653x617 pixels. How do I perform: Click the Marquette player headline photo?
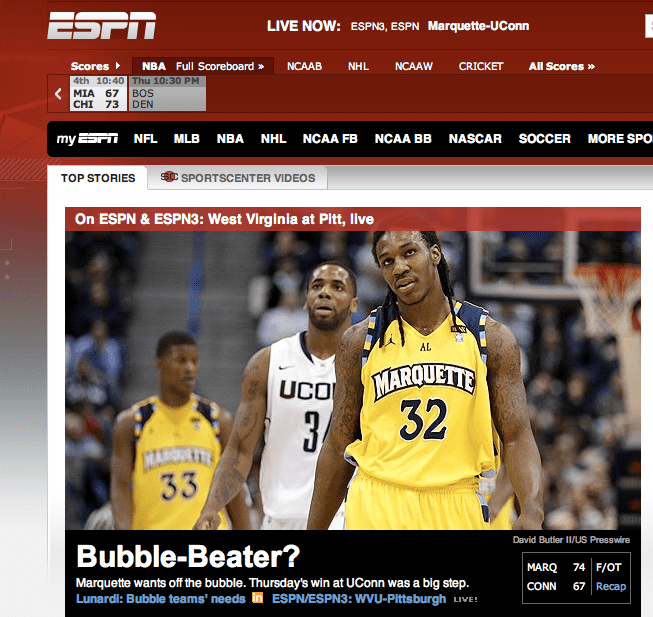click(x=352, y=380)
